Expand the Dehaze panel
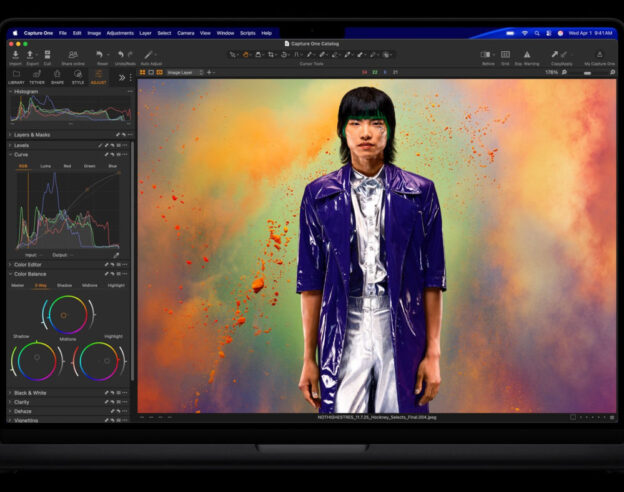This screenshot has width=624, height=492. (10, 411)
